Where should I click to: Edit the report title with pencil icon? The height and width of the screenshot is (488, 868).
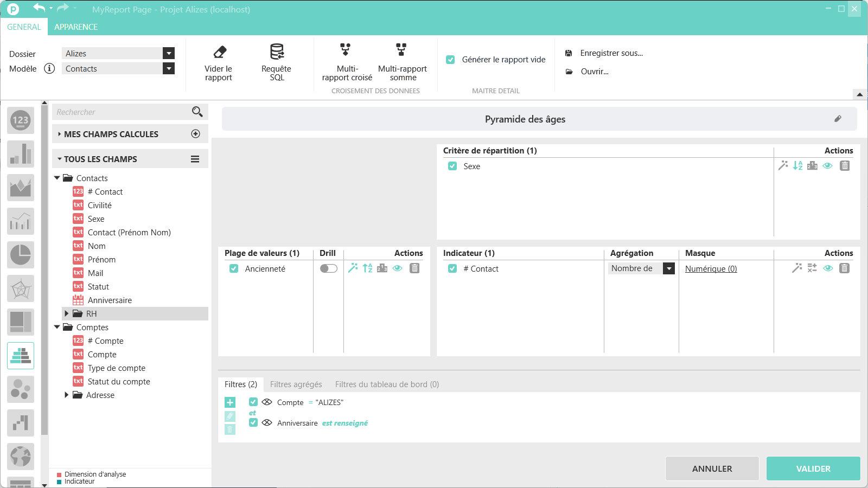(x=838, y=119)
